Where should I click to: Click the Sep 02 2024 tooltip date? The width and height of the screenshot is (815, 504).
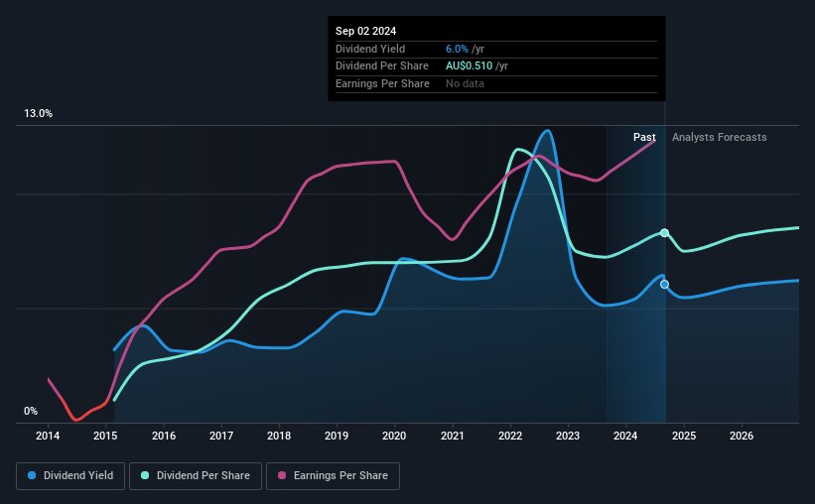coord(366,31)
